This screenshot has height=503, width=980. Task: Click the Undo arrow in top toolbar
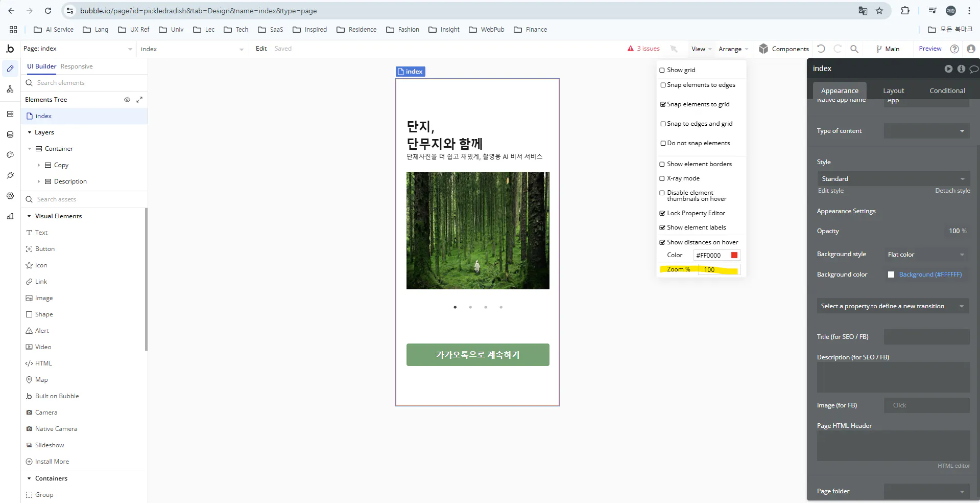coord(821,49)
